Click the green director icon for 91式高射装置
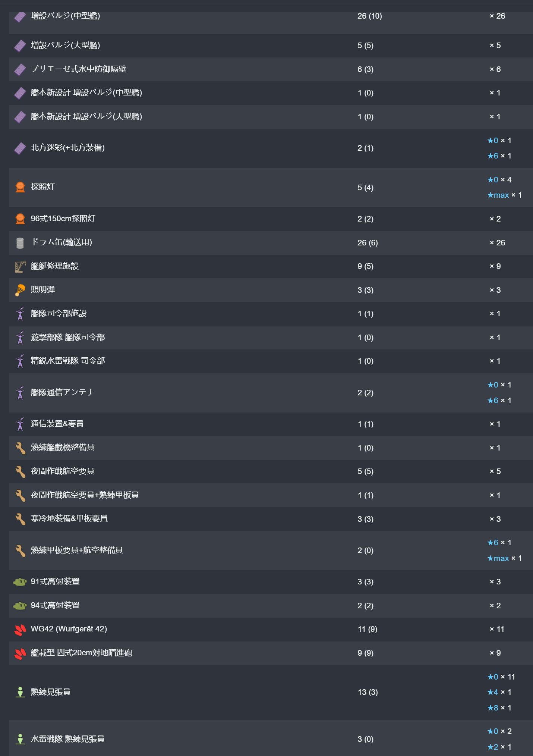This screenshot has height=756, width=533. click(x=20, y=582)
